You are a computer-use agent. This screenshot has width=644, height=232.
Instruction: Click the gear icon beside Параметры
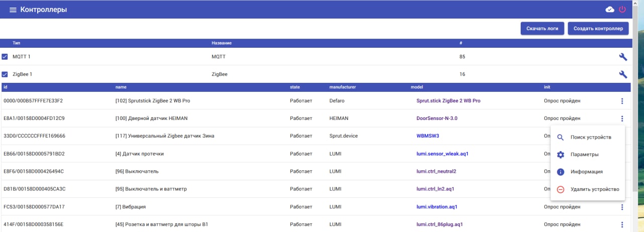pyautogui.click(x=560, y=155)
